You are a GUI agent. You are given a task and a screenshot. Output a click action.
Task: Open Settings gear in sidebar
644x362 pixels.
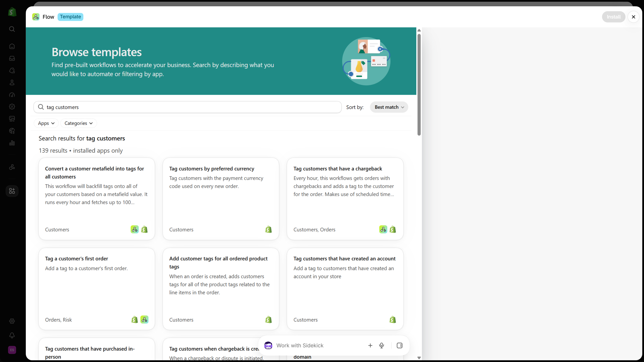12,321
